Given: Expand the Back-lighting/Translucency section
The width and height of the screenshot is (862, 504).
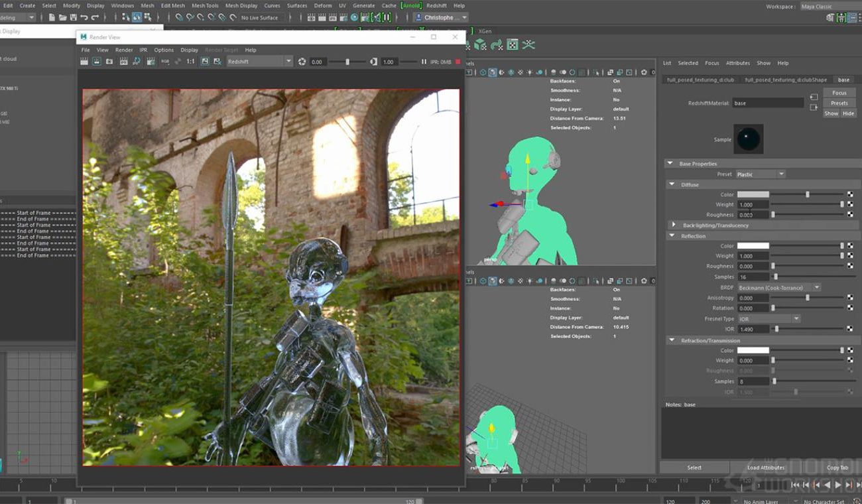Looking at the screenshot, I should (674, 225).
